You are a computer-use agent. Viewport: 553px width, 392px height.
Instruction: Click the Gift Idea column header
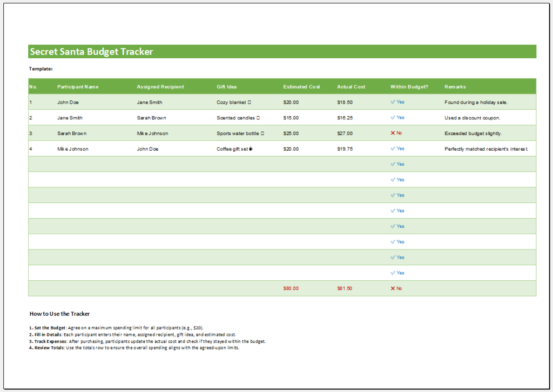226,87
